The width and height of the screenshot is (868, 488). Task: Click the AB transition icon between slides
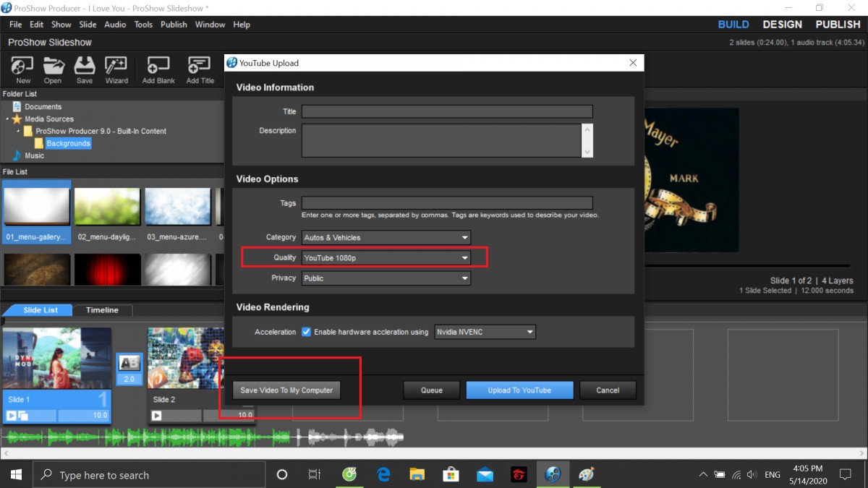(x=129, y=364)
